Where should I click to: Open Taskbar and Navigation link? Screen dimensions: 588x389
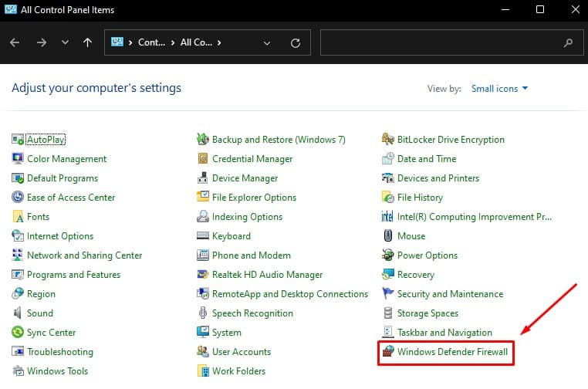[x=444, y=333]
